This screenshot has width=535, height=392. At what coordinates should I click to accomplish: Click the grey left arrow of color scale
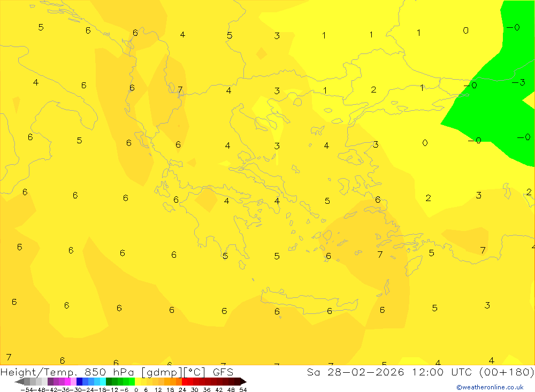(19, 381)
